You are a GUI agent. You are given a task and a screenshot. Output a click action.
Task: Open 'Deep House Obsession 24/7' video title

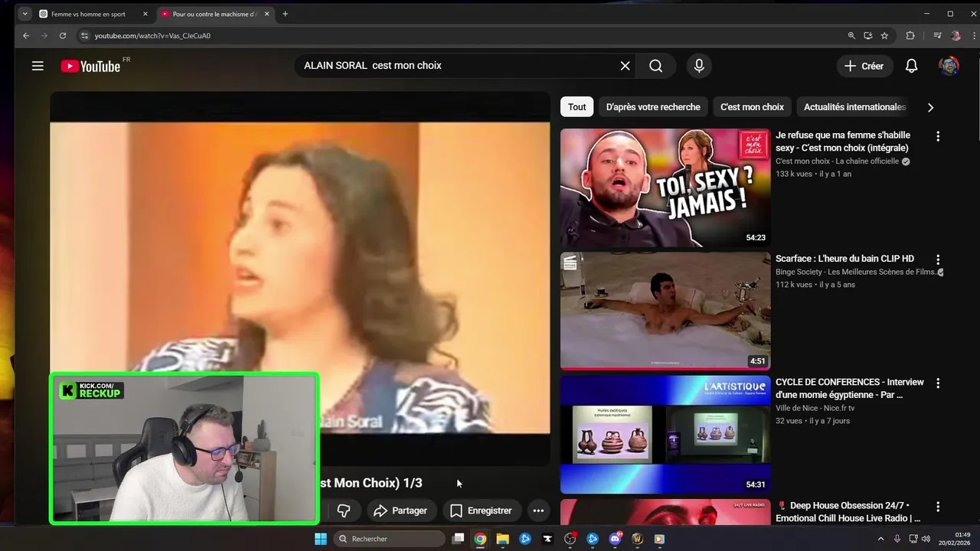848,512
